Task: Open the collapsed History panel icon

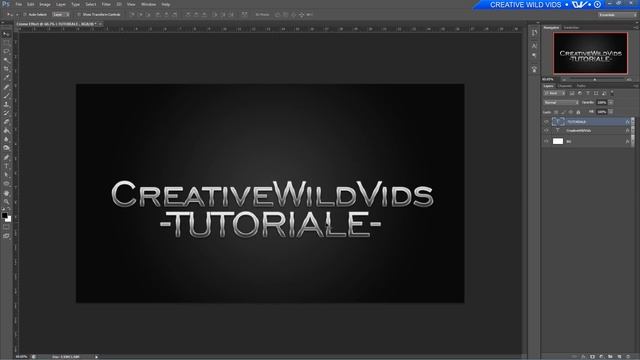Action: pyautogui.click(x=534, y=33)
